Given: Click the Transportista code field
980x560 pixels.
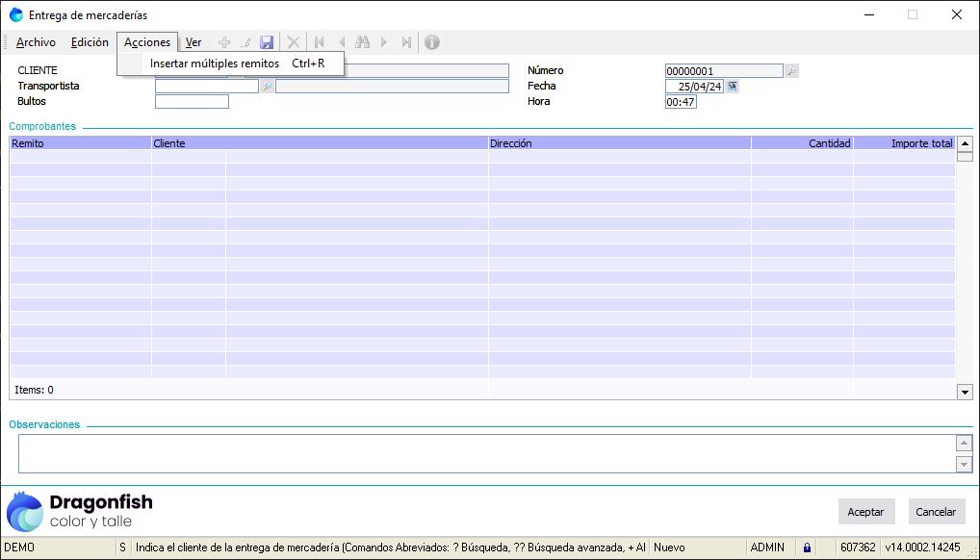Looking at the screenshot, I should pyautogui.click(x=207, y=87).
